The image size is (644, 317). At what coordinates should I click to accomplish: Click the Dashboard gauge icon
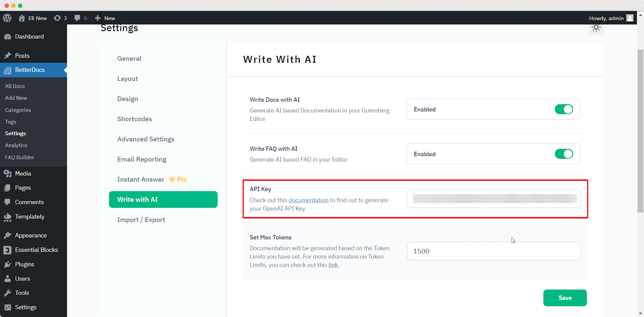[x=8, y=37]
